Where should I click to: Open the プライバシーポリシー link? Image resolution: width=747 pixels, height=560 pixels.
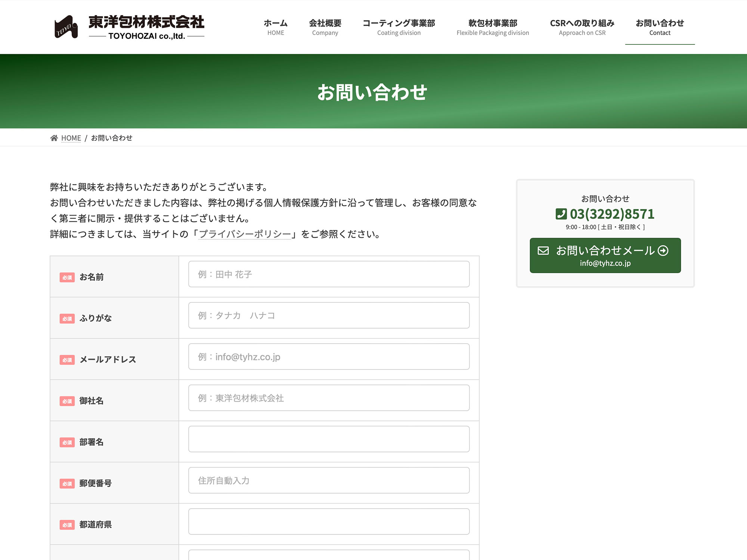click(x=245, y=234)
